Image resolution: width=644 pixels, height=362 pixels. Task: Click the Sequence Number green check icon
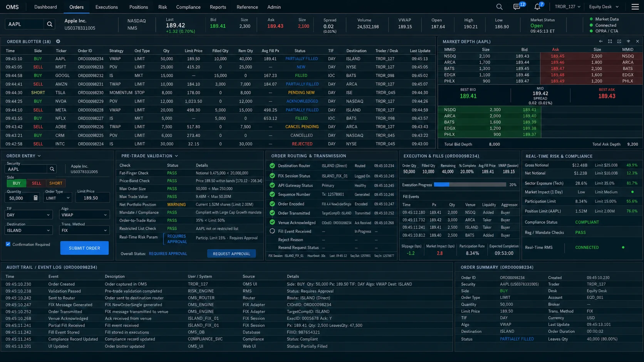coord(272,195)
